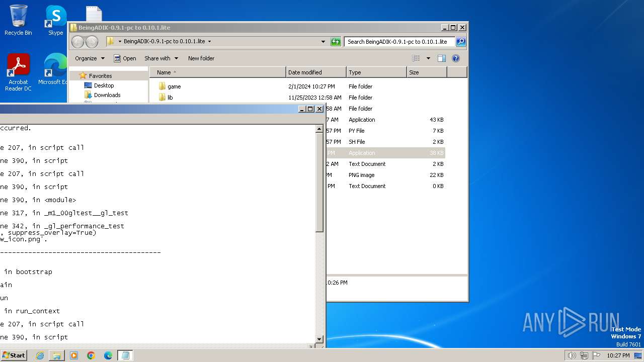The image size is (644, 362).
Task: Open Windows Media Player taskbar icon
Action: coord(74,355)
